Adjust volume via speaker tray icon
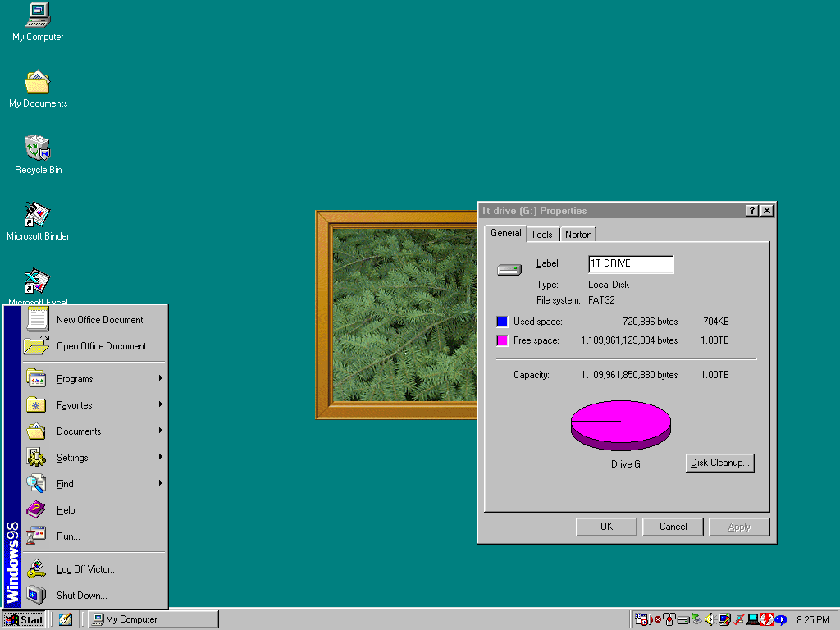 tap(709, 619)
